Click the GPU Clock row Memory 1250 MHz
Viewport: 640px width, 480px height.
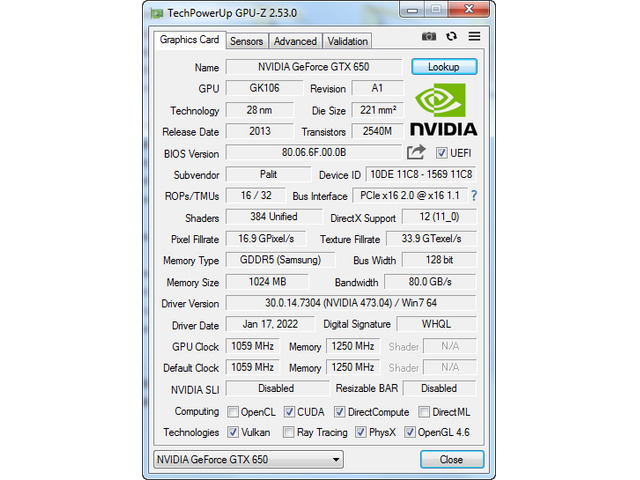pos(353,346)
